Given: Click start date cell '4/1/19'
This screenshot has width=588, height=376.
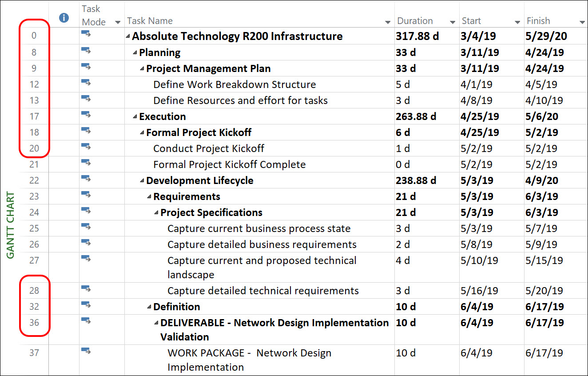Looking at the screenshot, I should 477,84.
